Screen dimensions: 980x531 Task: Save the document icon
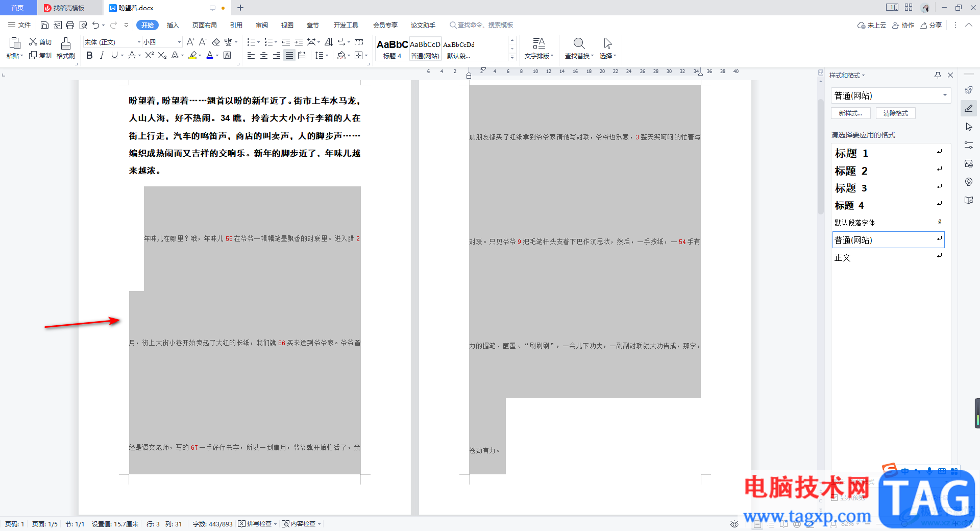click(x=44, y=25)
